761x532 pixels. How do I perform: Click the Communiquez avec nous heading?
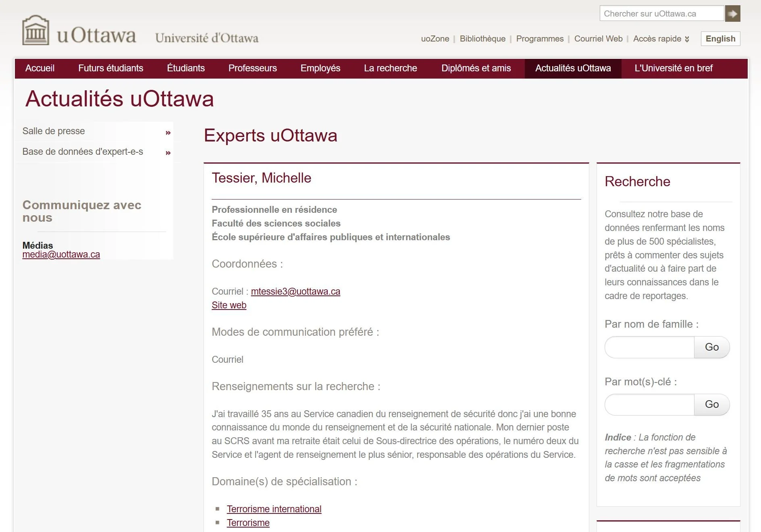coord(82,211)
